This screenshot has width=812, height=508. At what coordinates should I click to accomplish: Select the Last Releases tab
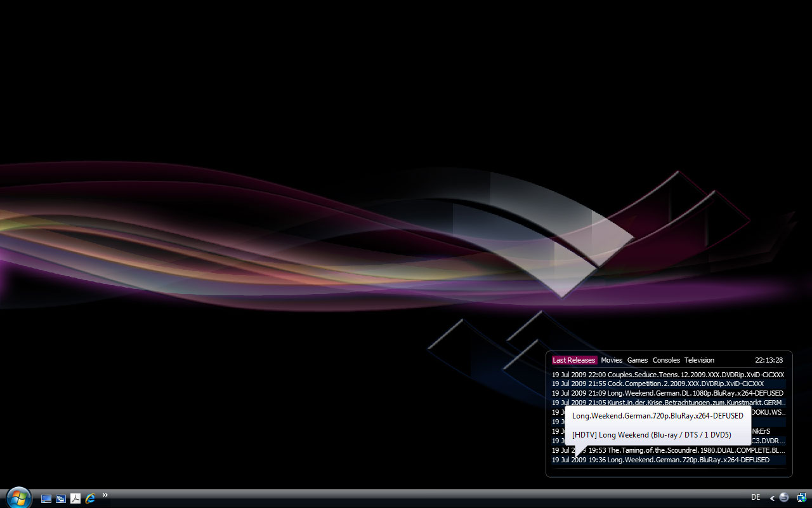coord(573,360)
